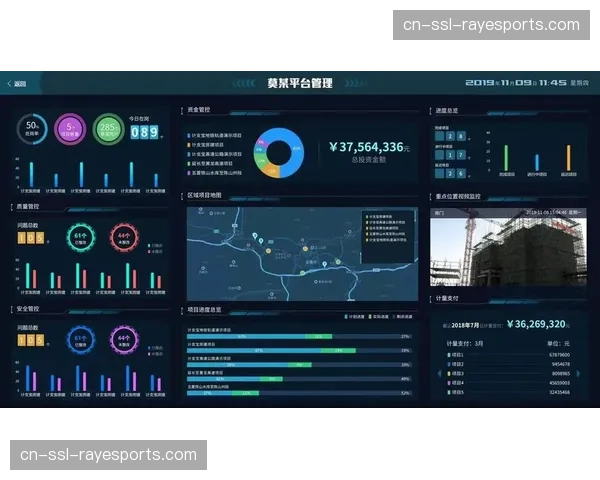Show previous page with left arrow in 计量支付
Viewport: 600px width, 480px height.
439,373
